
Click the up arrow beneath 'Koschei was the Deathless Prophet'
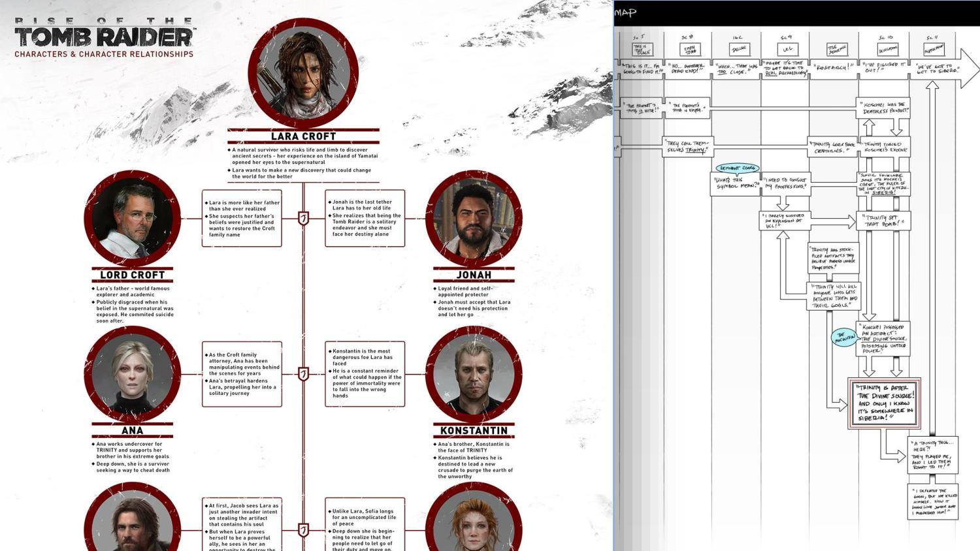[869, 127]
